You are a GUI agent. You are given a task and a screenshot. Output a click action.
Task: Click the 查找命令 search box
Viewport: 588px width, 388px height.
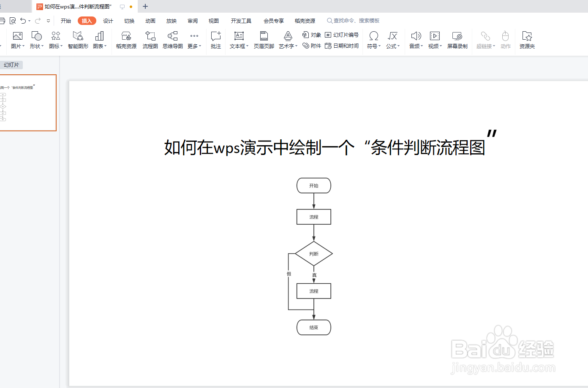354,20
